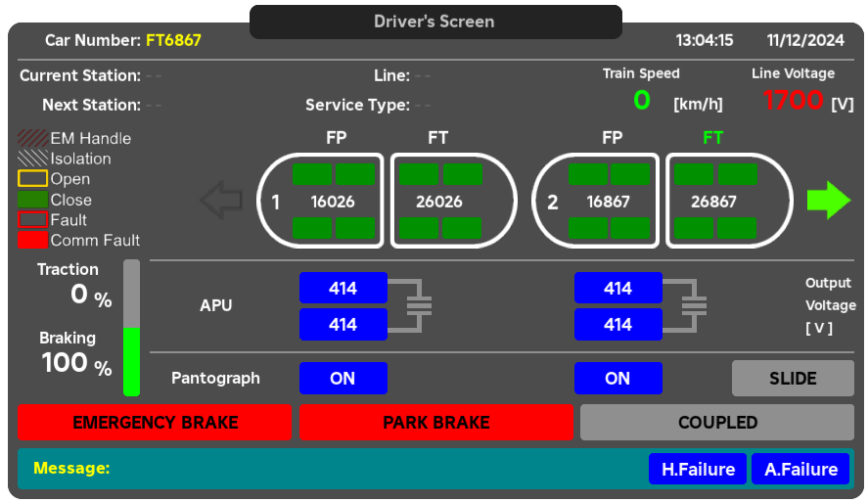
Task: Select car 16026 in train unit 1
Action: [x=321, y=201]
